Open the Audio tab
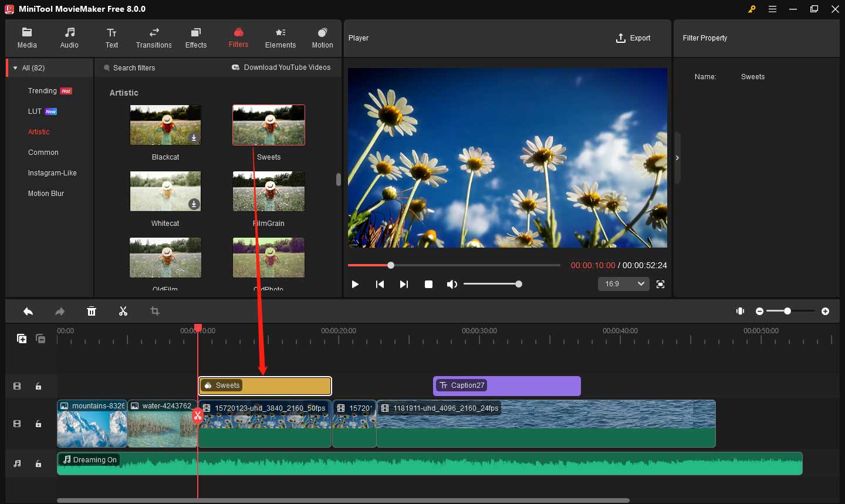Screen dimensions: 845x504 [x=69, y=38]
